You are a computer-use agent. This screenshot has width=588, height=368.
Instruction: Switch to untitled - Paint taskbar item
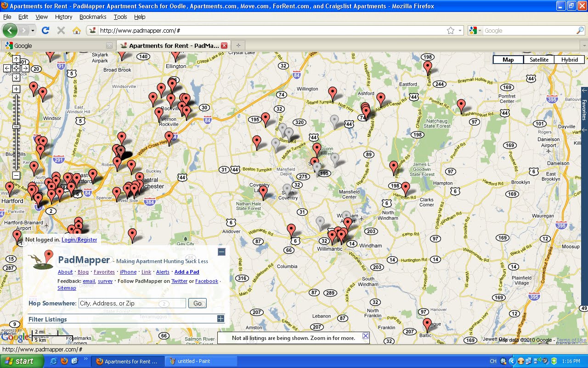[201, 361]
